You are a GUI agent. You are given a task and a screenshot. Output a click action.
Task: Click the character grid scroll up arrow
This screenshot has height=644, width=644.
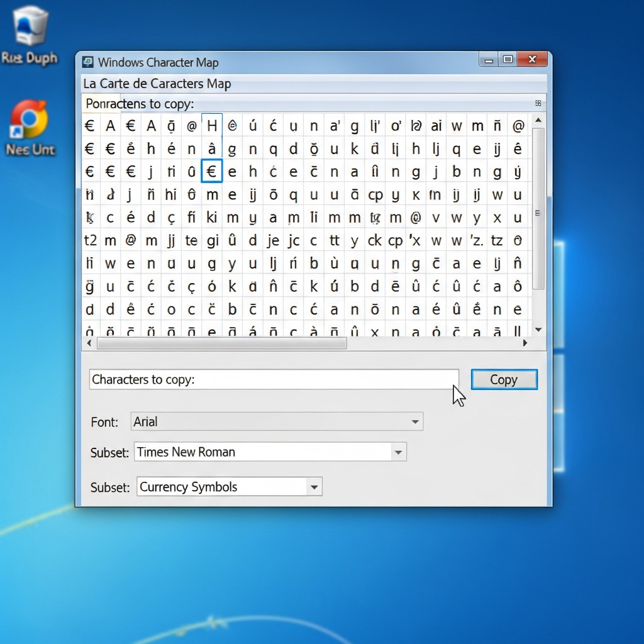(538, 120)
